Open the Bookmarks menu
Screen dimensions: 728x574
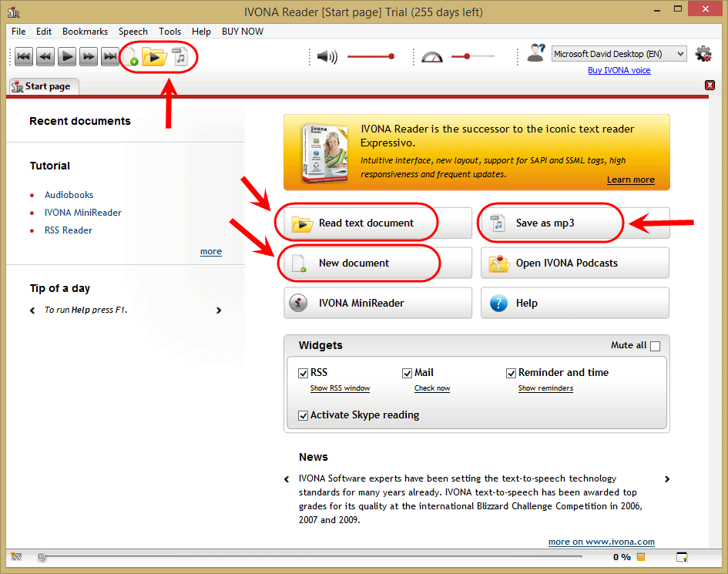pyautogui.click(x=85, y=31)
